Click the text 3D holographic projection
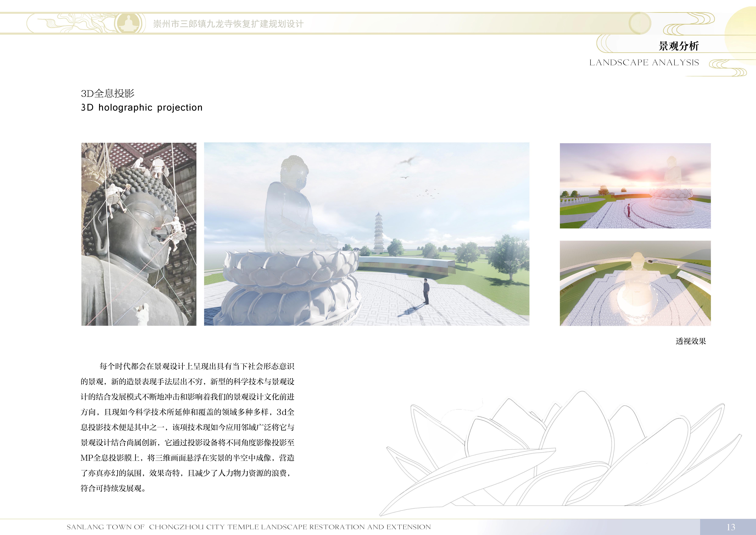756x535 pixels. pyautogui.click(x=142, y=108)
